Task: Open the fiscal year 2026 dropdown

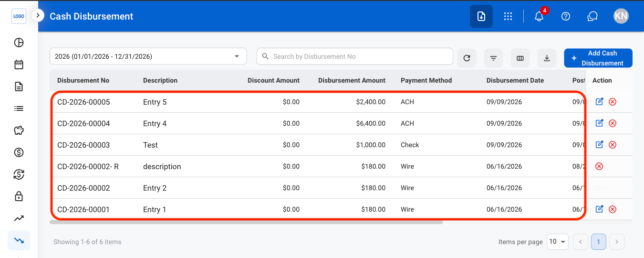Action: (x=148, y=56)
